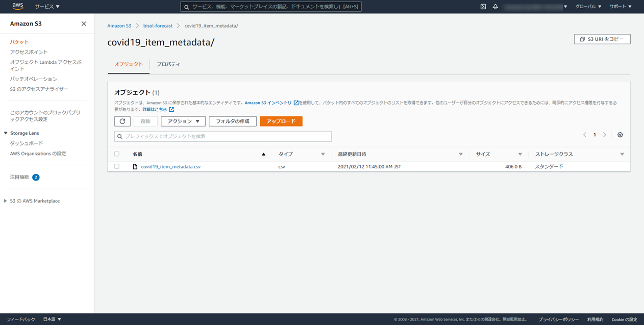Click the orange アップロード button
Screen dimensions: 644x325
point(281,121)
